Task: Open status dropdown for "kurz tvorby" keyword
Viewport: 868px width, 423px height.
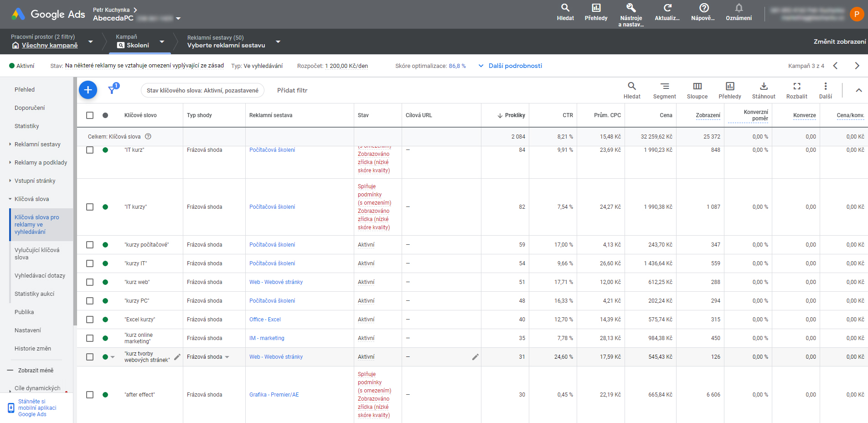Action: tap(113, 357)
